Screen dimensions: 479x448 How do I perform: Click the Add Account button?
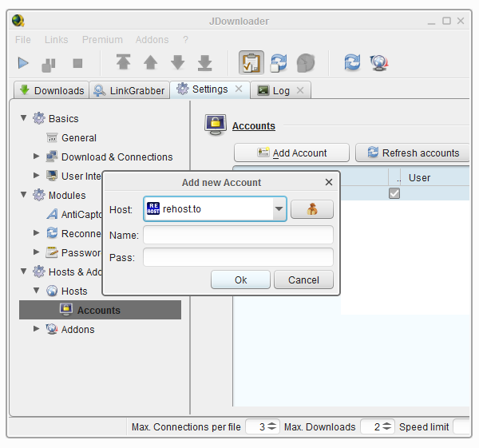tap(291, 153)
